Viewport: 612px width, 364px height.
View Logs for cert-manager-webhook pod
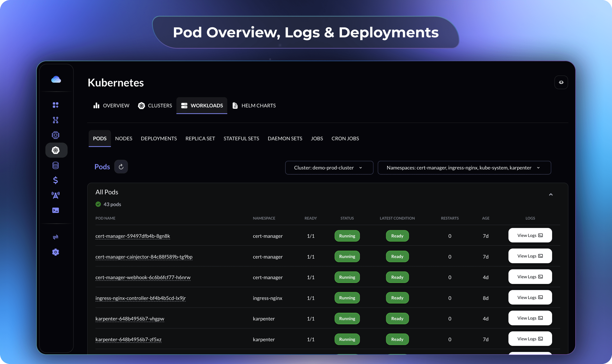pos(530,277)
